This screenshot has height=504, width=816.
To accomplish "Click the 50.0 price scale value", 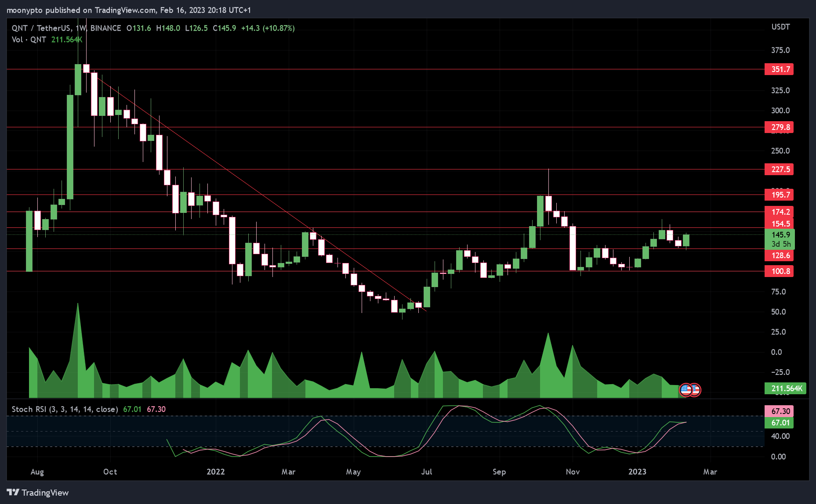I will point(779,312).
